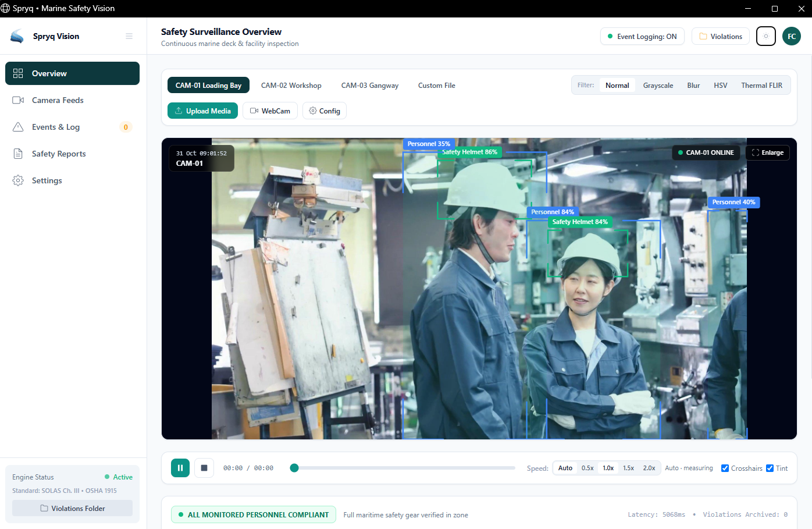This screenshot has width=812, height=529.
Task: Switch to CAM-02 Workshop tab
Action: [x=291, y=85]
